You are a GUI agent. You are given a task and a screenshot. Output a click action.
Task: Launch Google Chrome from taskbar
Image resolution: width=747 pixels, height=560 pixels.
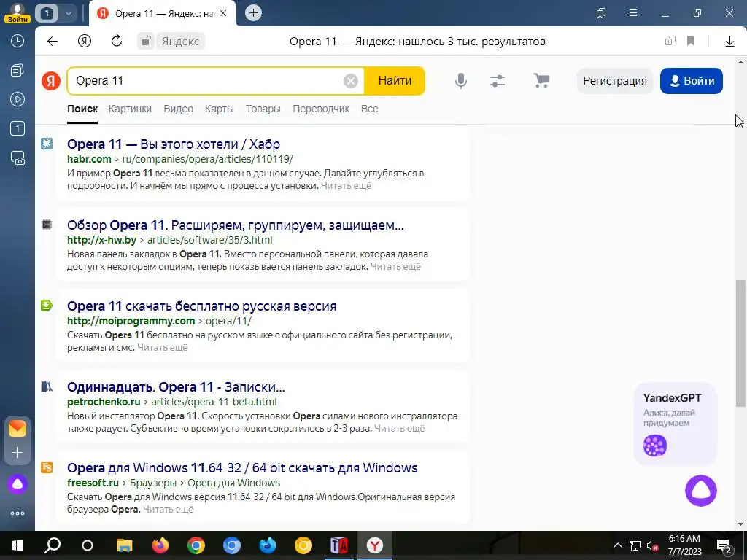point(196,545)
